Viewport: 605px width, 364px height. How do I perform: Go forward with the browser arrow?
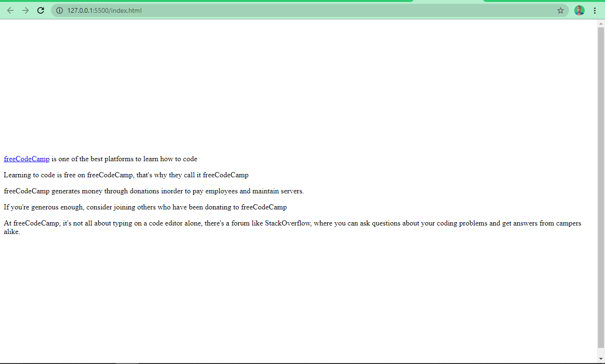coord(26,10)
